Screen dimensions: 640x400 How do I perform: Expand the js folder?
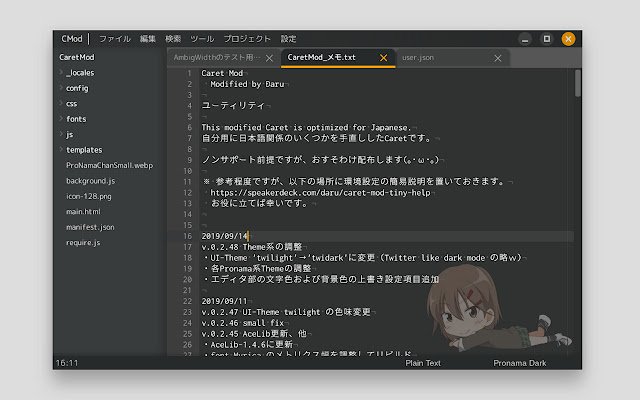[61, 134]
